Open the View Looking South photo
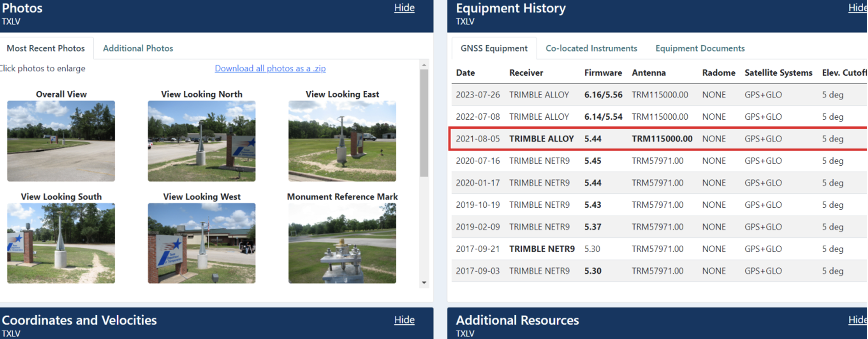Viewport: 868px width, 339px height. click(x=61, y=243)
